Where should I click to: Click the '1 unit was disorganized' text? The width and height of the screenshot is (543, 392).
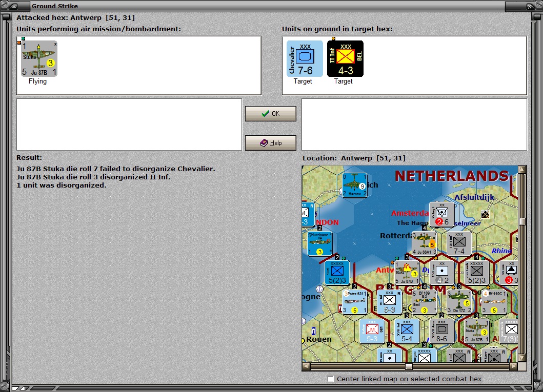coord(62,185)
